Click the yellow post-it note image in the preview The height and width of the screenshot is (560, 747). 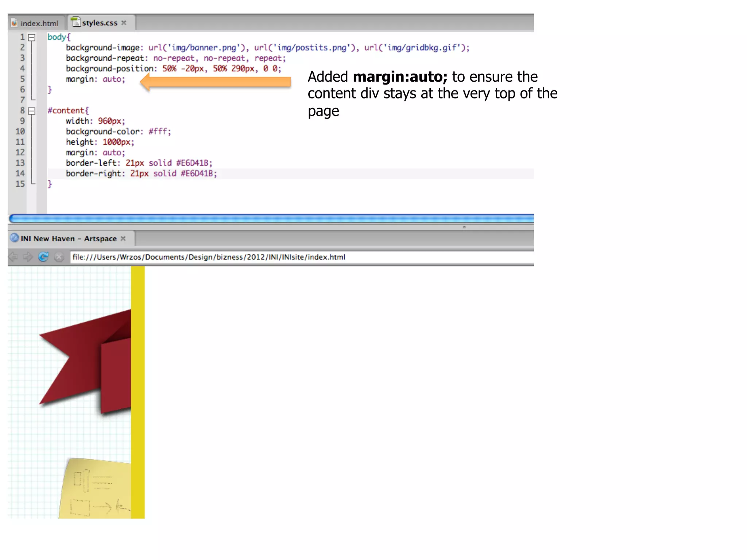coord(94,488)
